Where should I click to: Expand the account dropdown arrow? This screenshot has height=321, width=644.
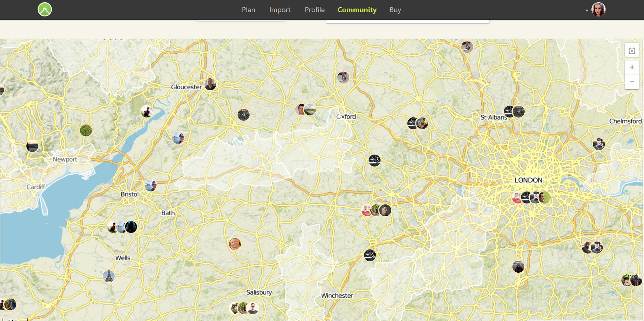pos(587,10)
